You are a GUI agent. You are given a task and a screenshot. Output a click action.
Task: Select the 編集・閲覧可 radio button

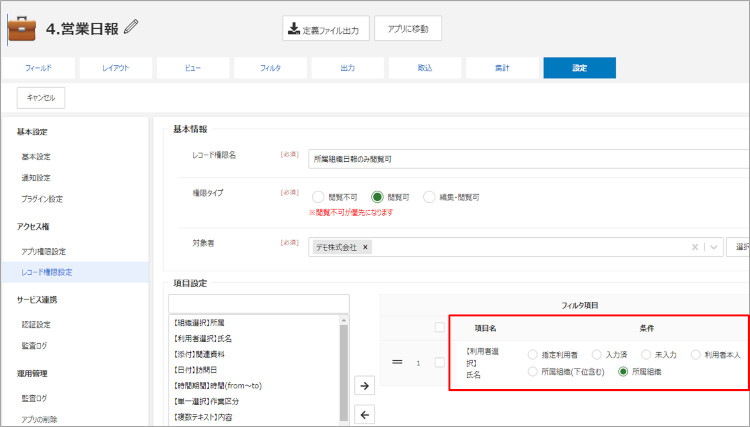click(x=429, y=197)
